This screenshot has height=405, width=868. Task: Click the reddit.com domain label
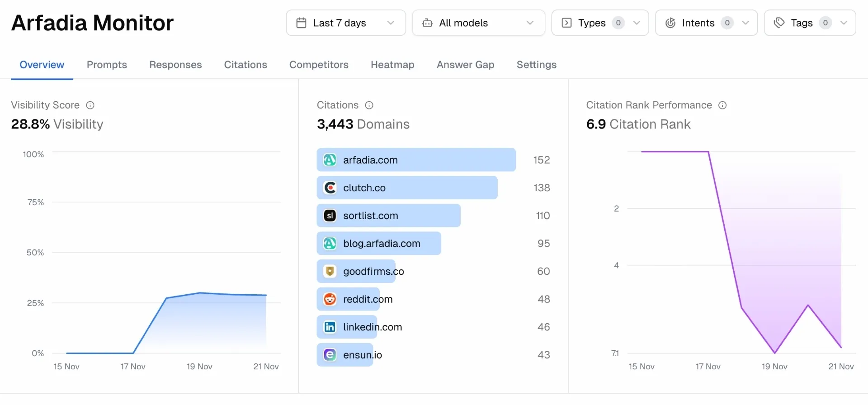(x=368, y=299)
